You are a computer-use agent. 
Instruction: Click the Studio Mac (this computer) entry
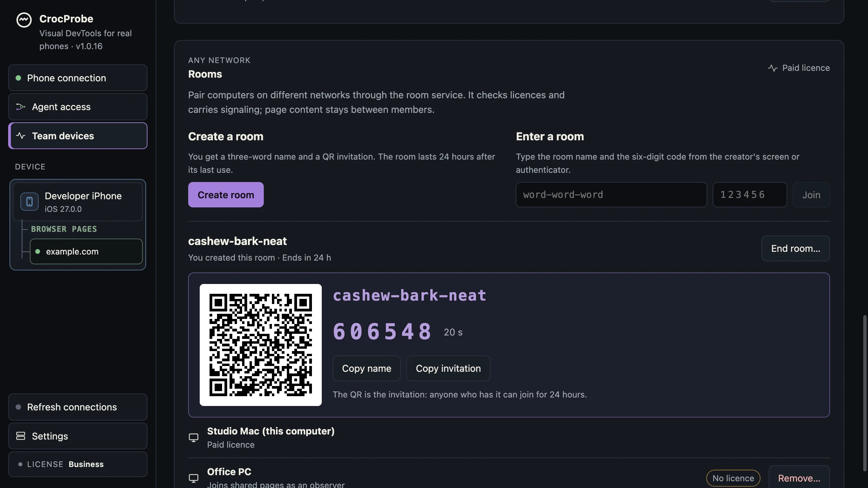[509, 438]
